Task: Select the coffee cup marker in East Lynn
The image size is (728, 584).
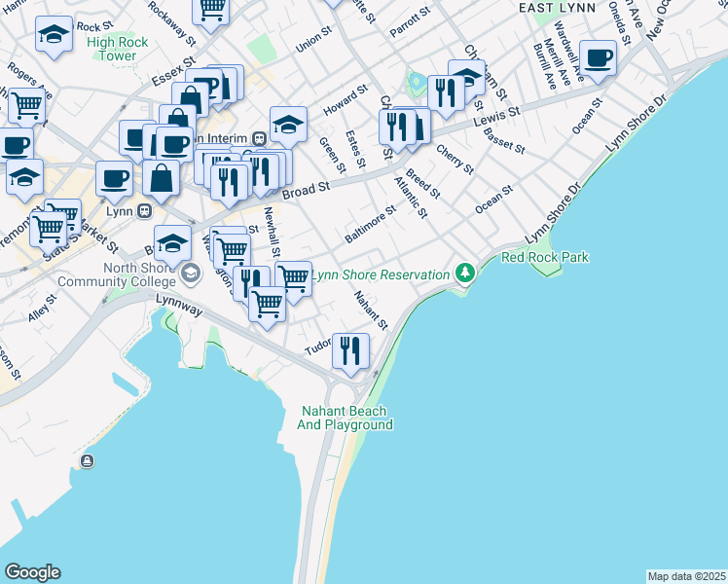Action: [x=597, y=56]
